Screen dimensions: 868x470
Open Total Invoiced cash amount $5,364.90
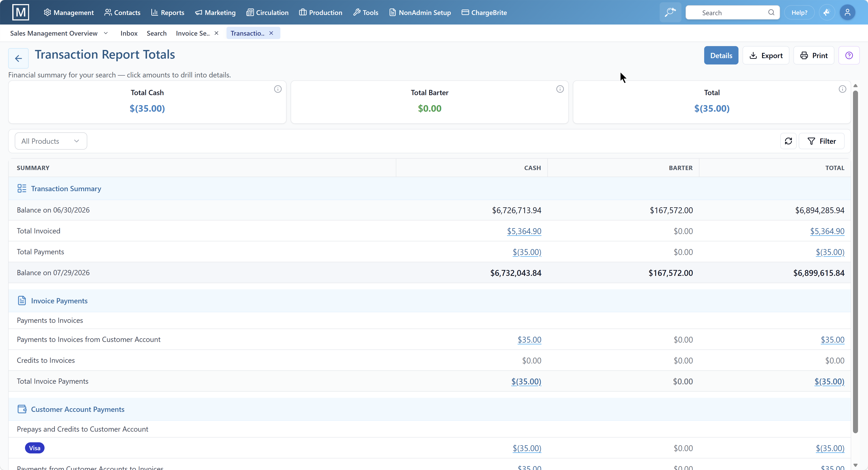tap(524, 231)
